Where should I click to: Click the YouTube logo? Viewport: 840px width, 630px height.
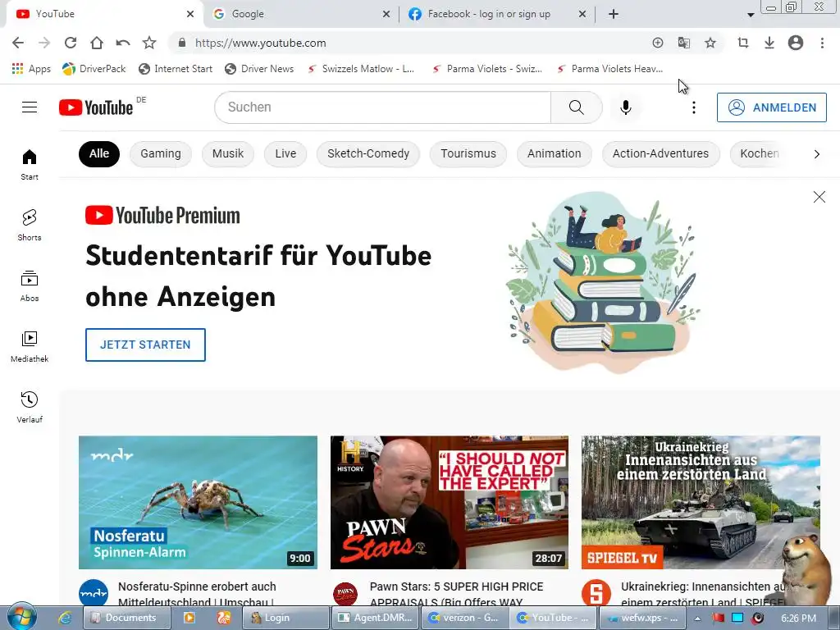click(x=96, y=107)
